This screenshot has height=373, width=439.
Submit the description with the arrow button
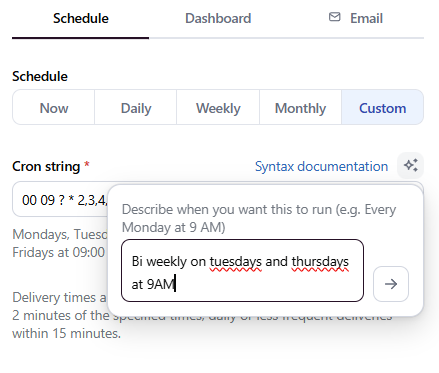pos(391,284)
